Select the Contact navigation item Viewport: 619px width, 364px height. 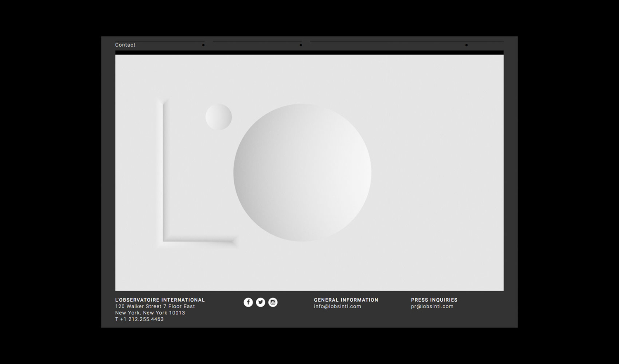point(125,45)
